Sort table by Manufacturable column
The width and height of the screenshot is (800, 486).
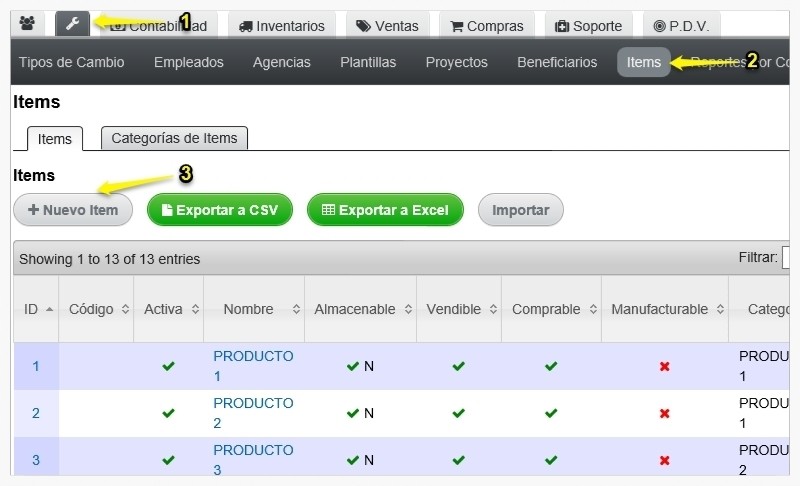pos(665,309)
